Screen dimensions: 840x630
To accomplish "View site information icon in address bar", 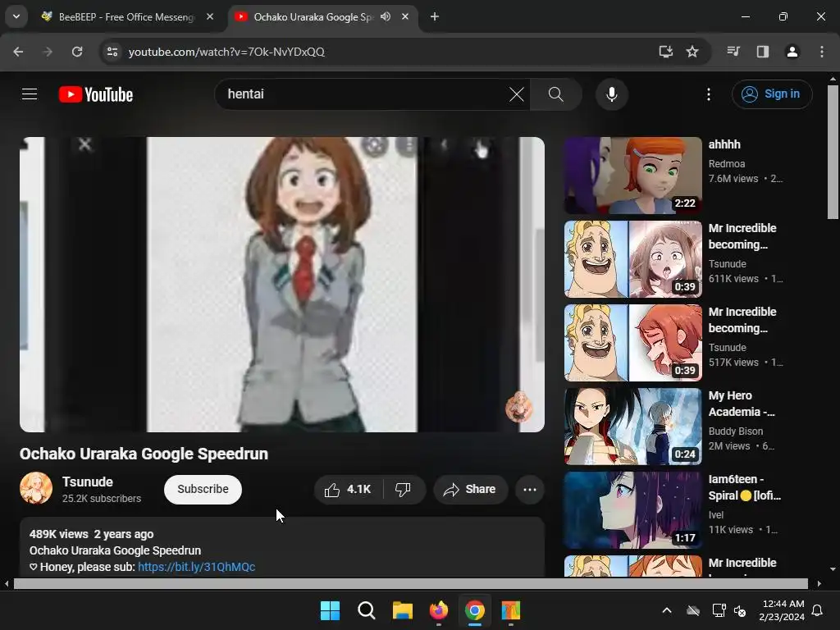I will [x=112, y=52].
